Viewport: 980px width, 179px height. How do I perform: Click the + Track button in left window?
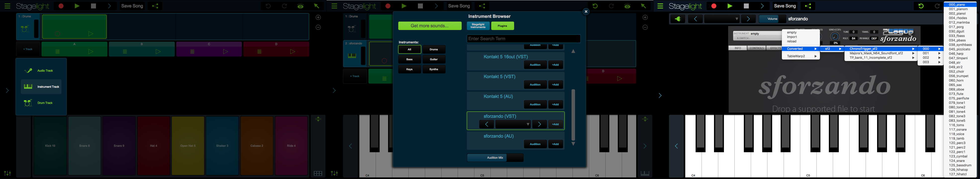coord(28,49)
